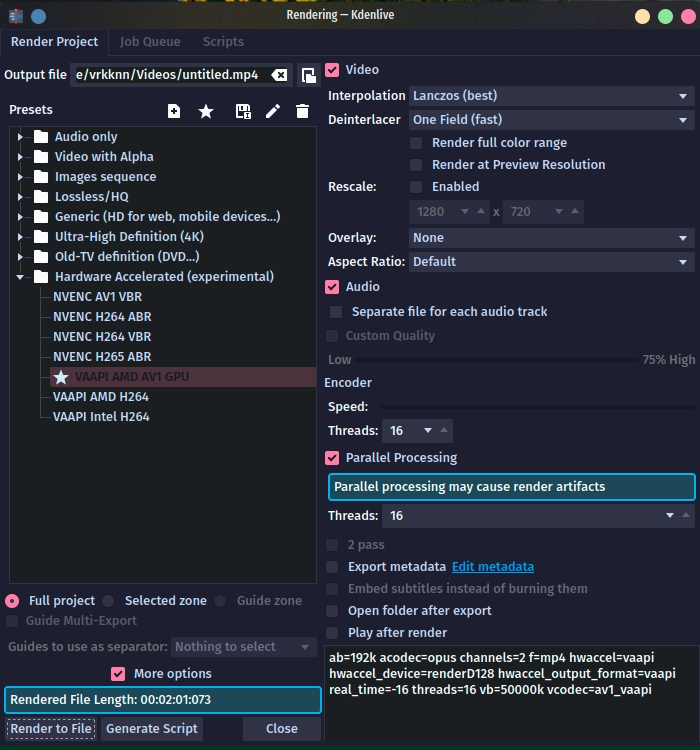Enable Separate file for each audio track

[x=336, y=312]
